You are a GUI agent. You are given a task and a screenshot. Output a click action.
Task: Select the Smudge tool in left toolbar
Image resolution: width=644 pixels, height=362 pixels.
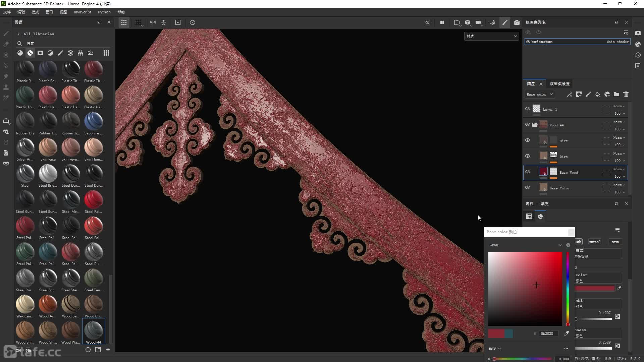(x=6, y=76)
